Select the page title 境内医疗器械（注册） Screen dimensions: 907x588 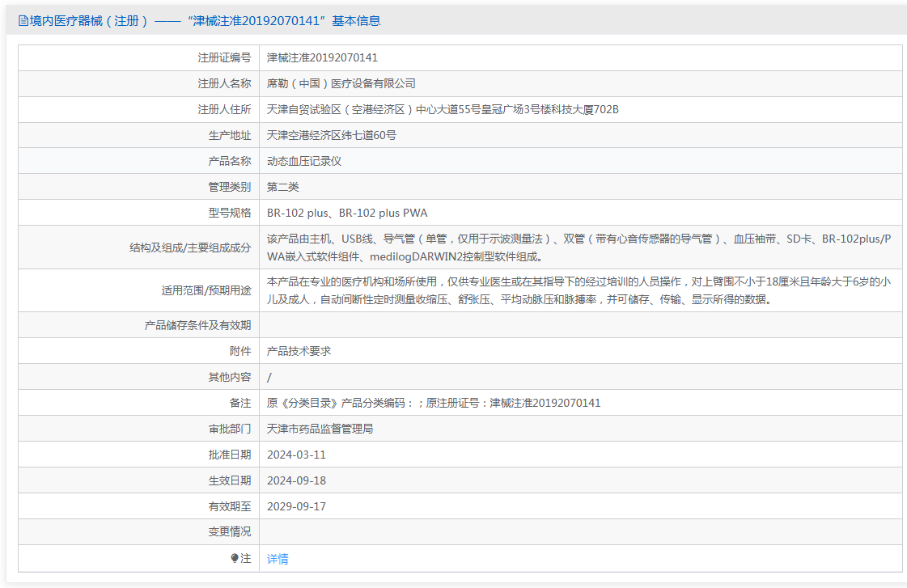[88, 21]
